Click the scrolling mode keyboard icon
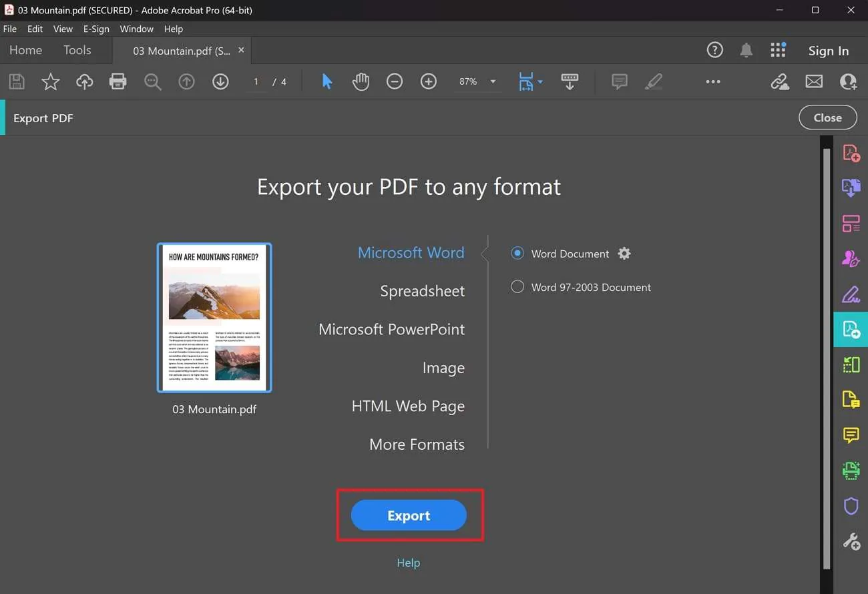The height and width of the screenshot is (594, 868). pyautogui.click(x=570, y=81)
